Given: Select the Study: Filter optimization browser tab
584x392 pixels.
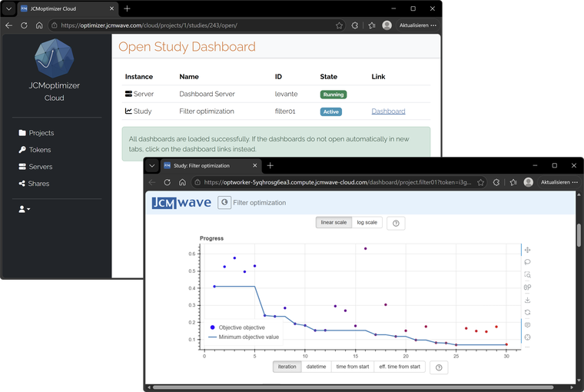Looking at the screenshot, I should click(211, 165).
